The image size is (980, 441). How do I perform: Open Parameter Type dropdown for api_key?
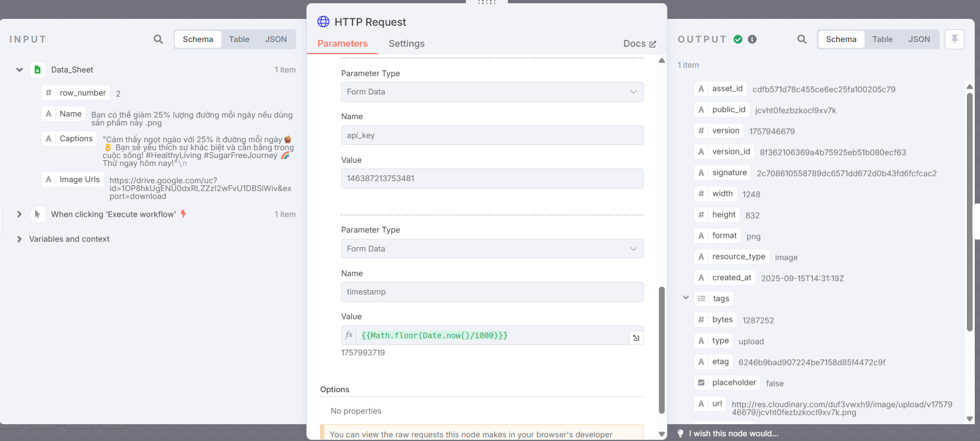coord(492,92)
